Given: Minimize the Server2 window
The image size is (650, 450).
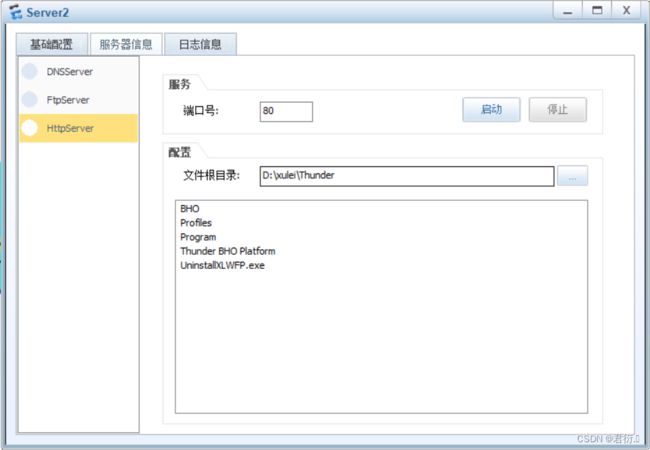Looking at the screenshot, I should point(568,11).
